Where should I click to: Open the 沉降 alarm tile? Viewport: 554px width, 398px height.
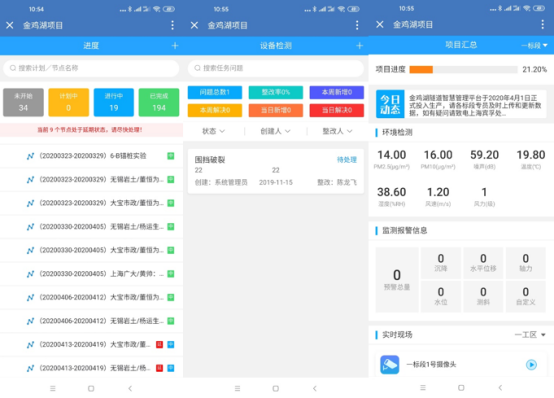[441, 263]
